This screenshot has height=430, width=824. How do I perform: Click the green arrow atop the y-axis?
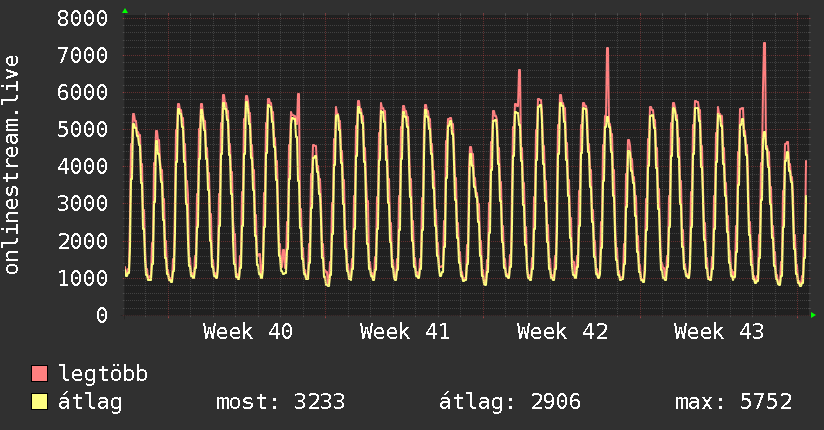125,11
